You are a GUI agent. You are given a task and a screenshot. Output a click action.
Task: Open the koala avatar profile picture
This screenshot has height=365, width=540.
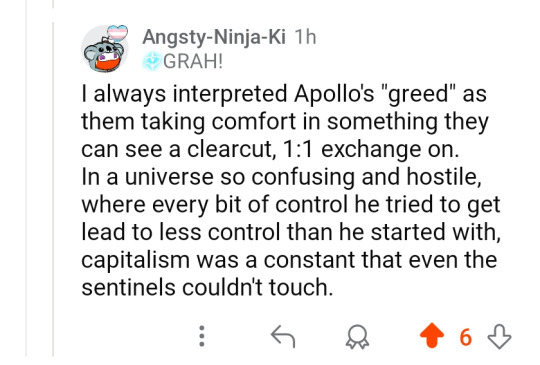[104, 49]
